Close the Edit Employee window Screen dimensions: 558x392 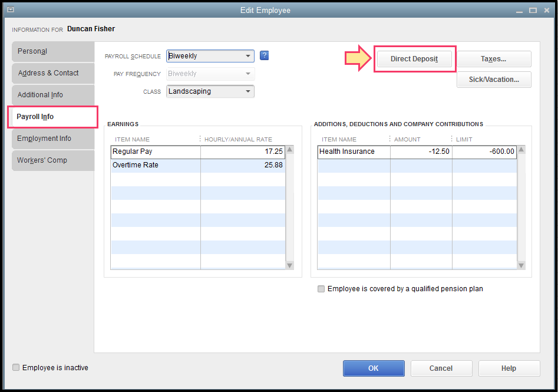coord(547,11)
